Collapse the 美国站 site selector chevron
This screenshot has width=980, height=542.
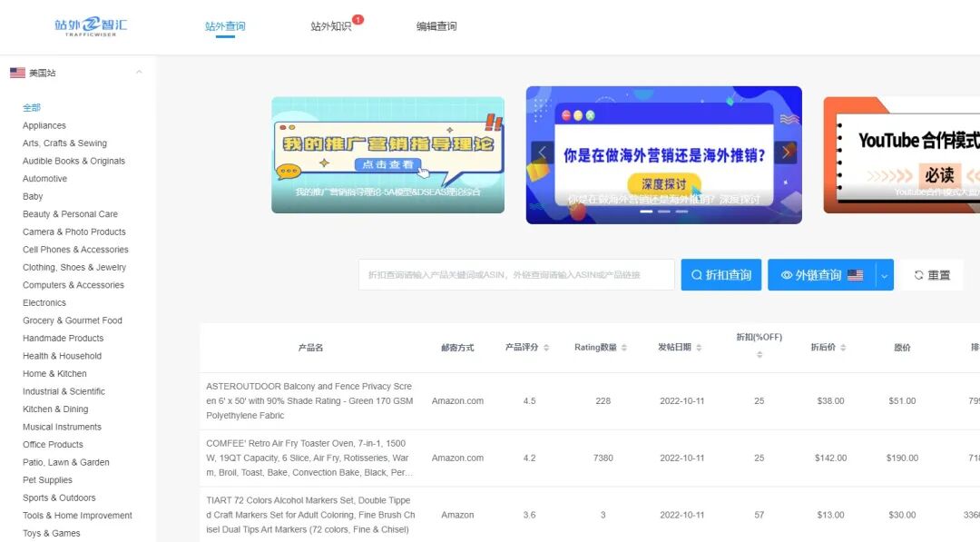(x=138, y=72)
